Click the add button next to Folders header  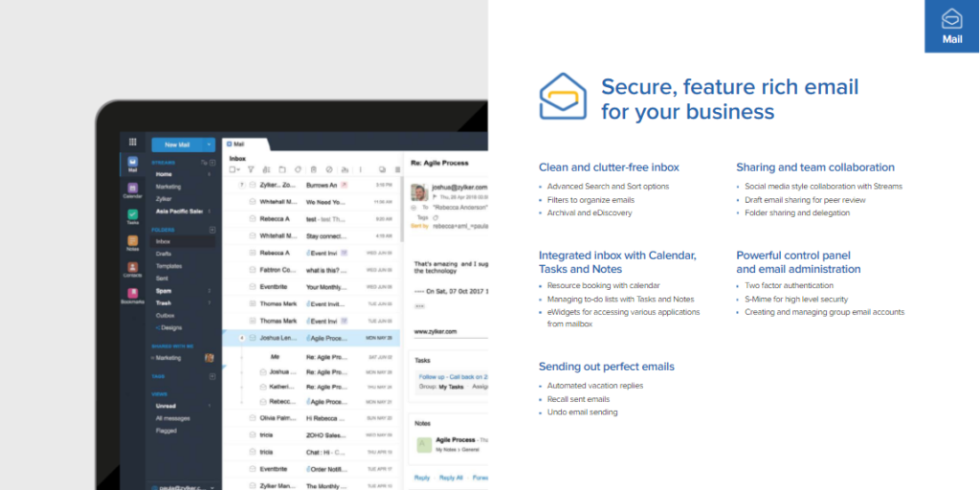212,230
